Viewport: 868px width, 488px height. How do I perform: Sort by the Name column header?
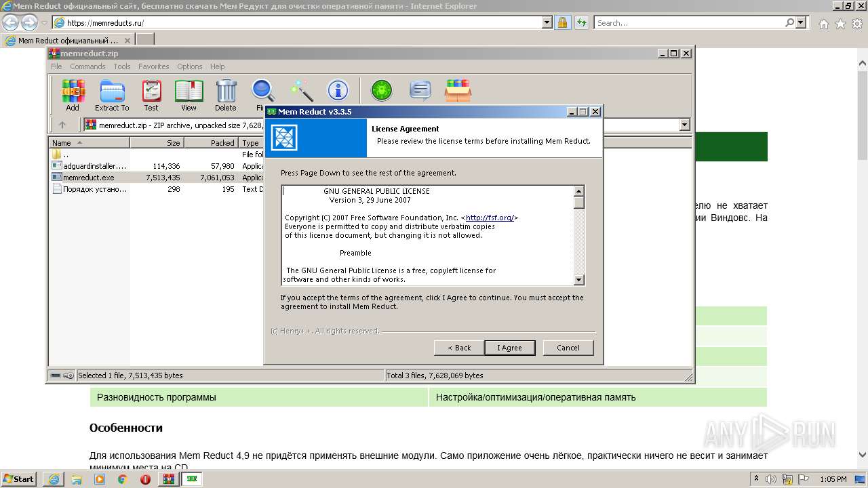[x=89, y=142]
